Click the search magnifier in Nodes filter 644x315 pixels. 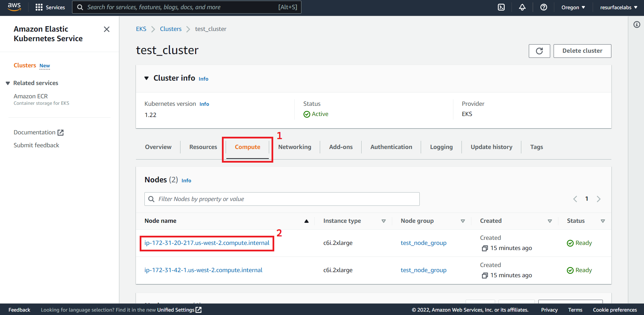pyautogui.click(x=152, y=199)
